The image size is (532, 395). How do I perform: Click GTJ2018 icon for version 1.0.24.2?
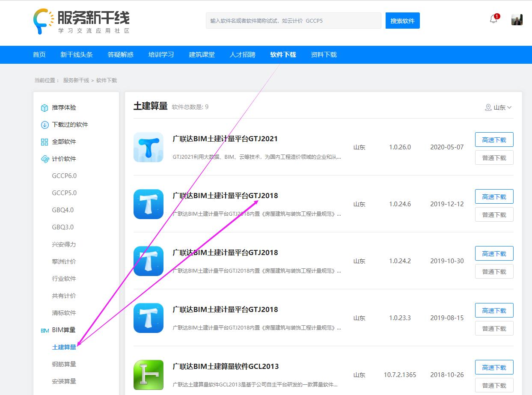(x=149, y=261)
